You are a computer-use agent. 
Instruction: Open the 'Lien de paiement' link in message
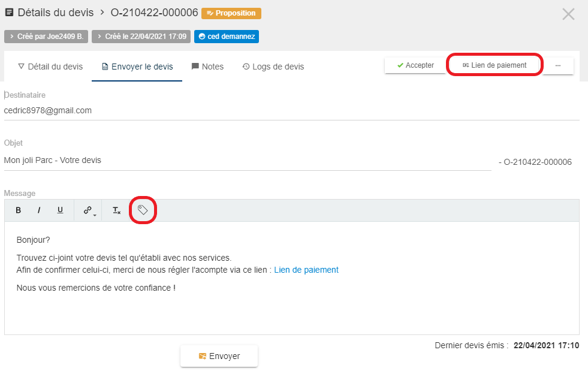tap(306, 270)
